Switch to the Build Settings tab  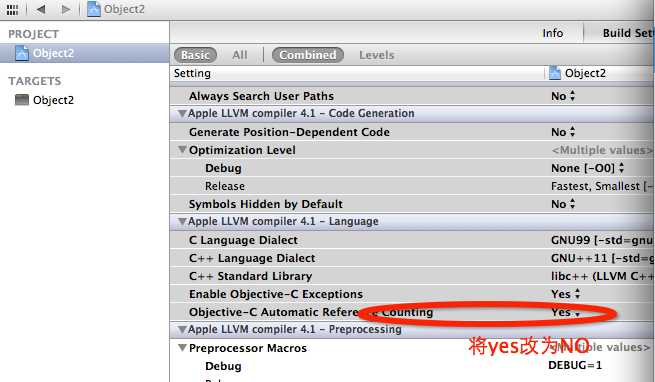click(627, 33)
